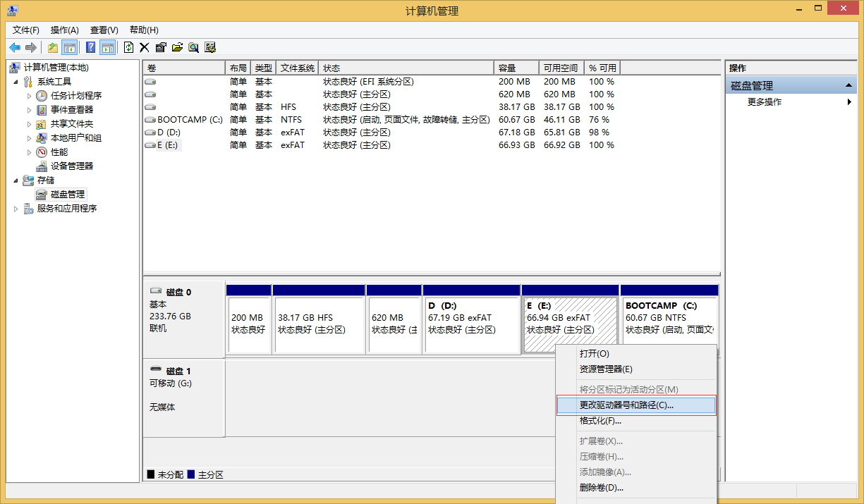Select the D (D:) 67.19 GB partition block
Viewport: 864px width, 504px height.
(471, 324)
